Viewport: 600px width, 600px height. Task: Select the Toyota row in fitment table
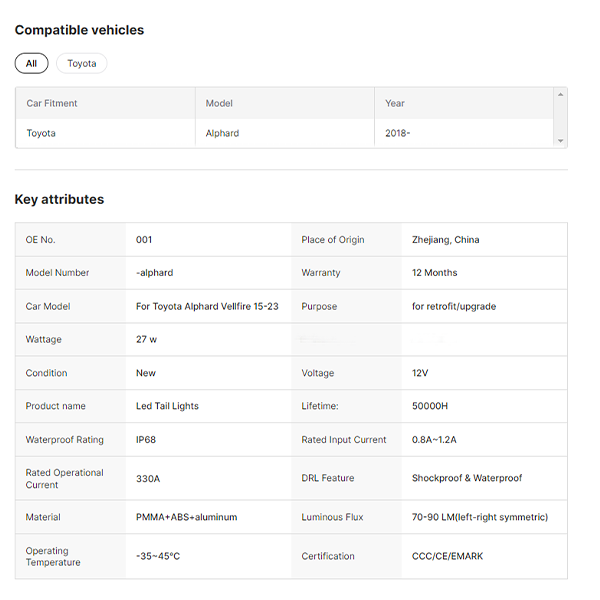(x=284, y=133)
